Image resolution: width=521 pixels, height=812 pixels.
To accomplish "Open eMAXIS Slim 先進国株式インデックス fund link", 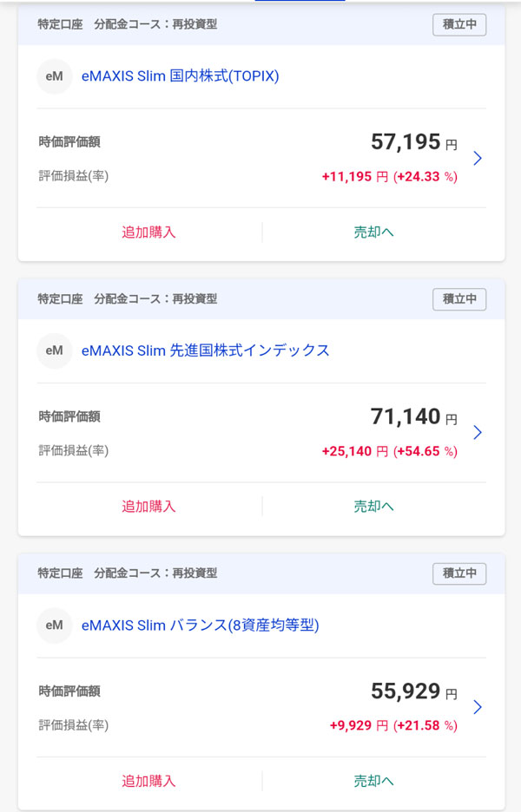I will tap(206, 350).
